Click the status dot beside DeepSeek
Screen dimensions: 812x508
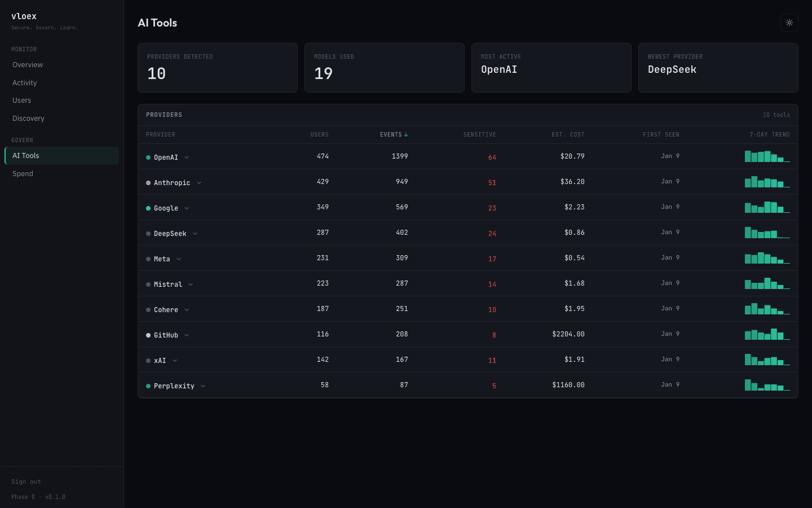(x=148, y=233)
